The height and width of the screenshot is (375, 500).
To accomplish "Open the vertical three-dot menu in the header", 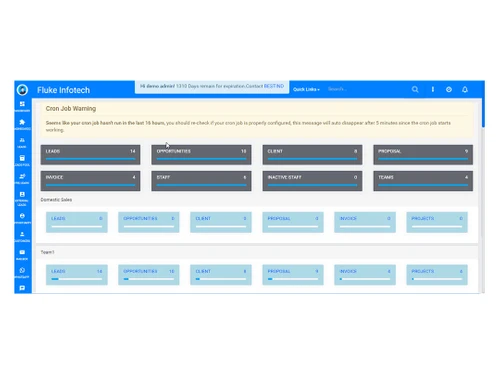I will 433,89.
